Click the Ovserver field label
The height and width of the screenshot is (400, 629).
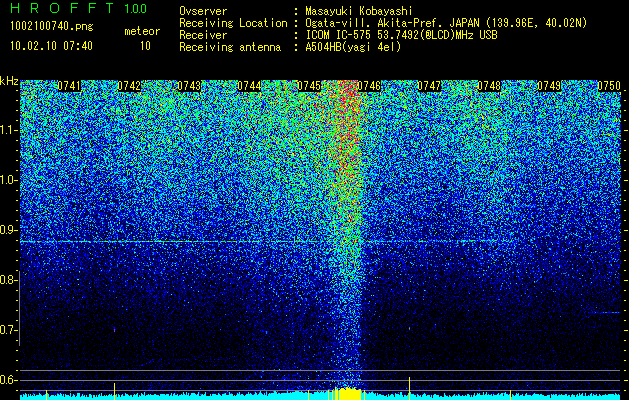click(x=203, y=11)
